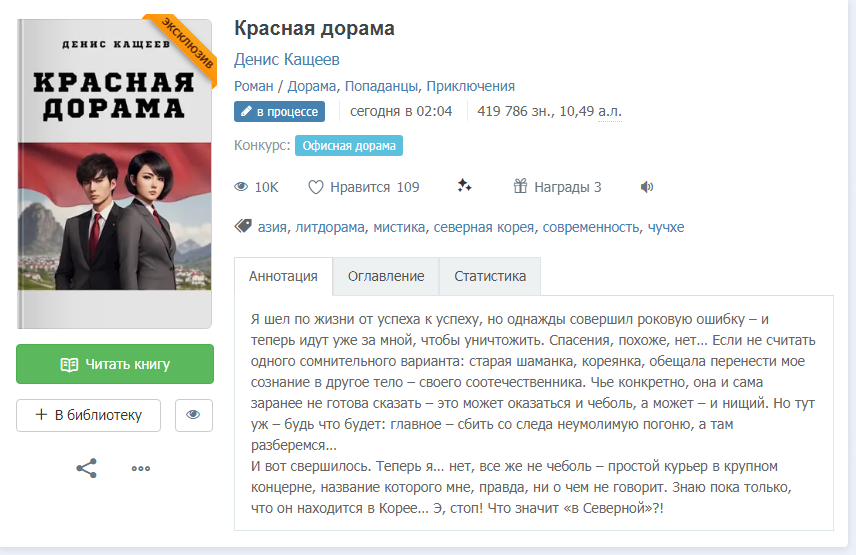Image resolution: width=856 pixels, height=555 pixels.
Task: Click the tag icon before азия
Action: [x=243, y=226]
